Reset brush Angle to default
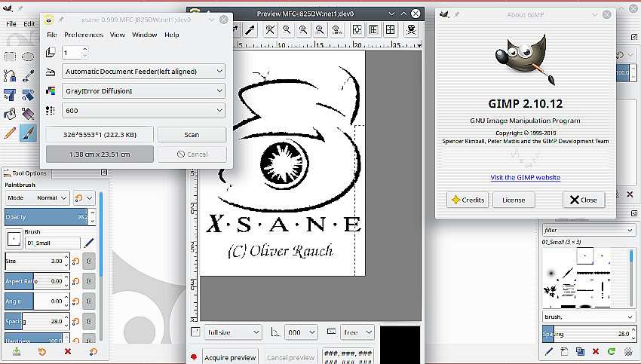 coord(75,301)
